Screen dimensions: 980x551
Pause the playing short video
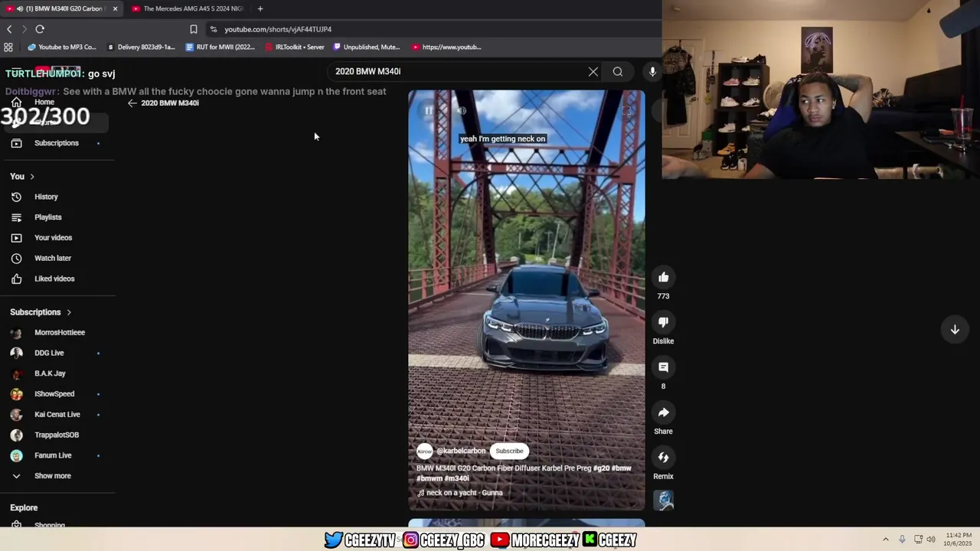(x=429, y=111)
